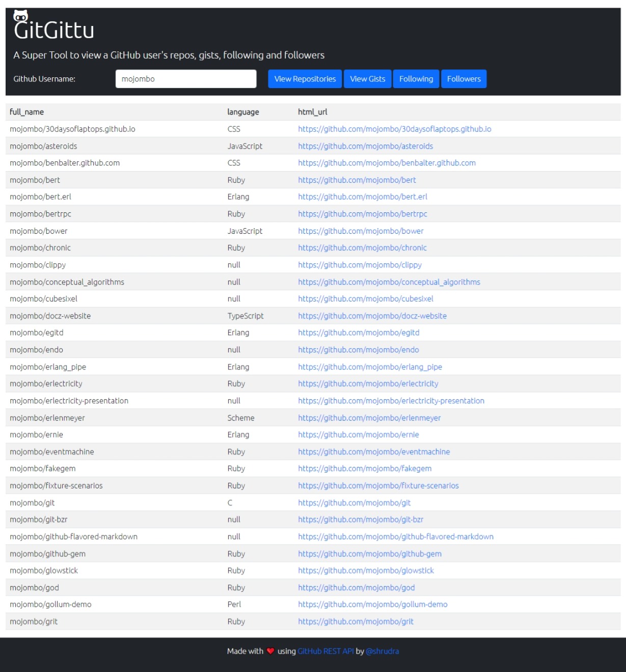The height and width of the screenshot is (672, 626).
Task: Open the fakegem repository link
Action: [365, 469]
